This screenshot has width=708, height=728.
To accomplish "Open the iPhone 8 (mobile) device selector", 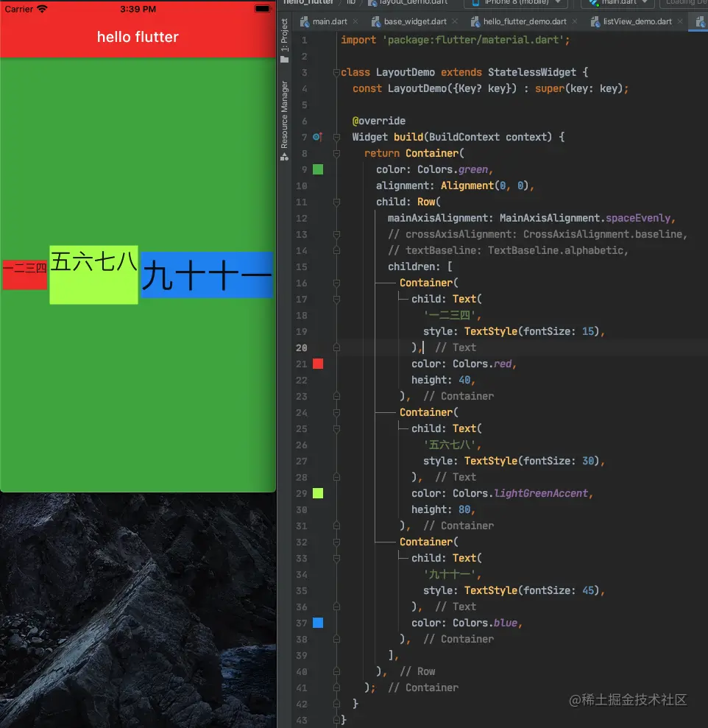I will (516, 3).
